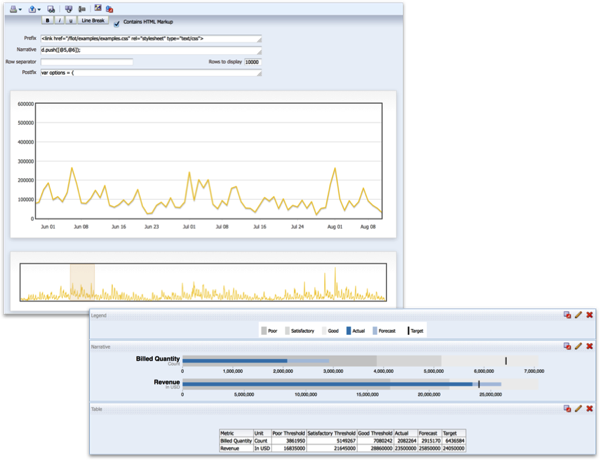Open format container icon for Narrative section
This screenshot has height=460, width=600.
coord(567,346)
